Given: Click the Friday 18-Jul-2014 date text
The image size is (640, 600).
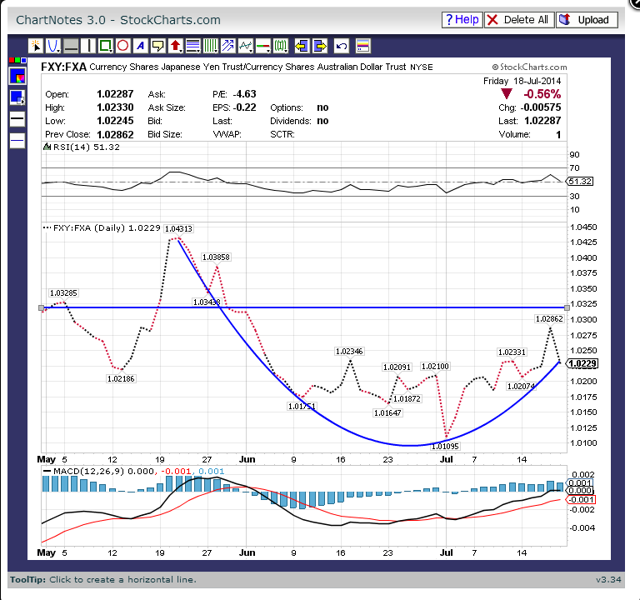Looking at the screenshot, I should 522,81.
